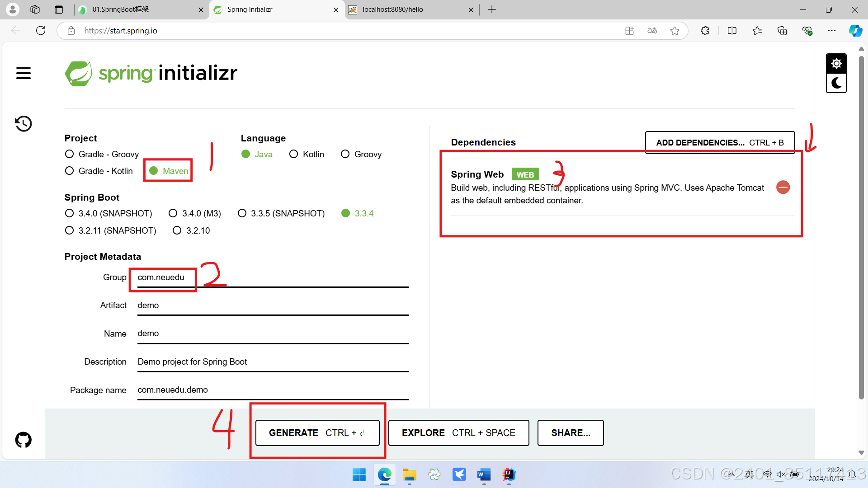868x488 pixels.
Task: Select Spring Boot 3.3.5 (SNAPSHOT)
Action: pyautogui.click(x=281, y=213)
